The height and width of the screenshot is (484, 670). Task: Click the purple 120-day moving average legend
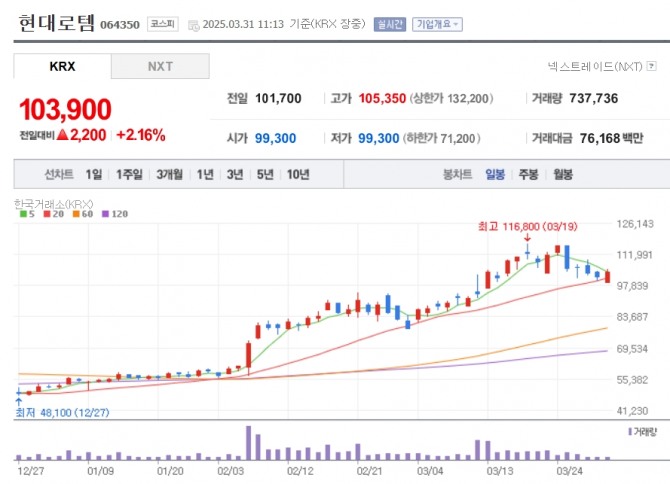115,214
